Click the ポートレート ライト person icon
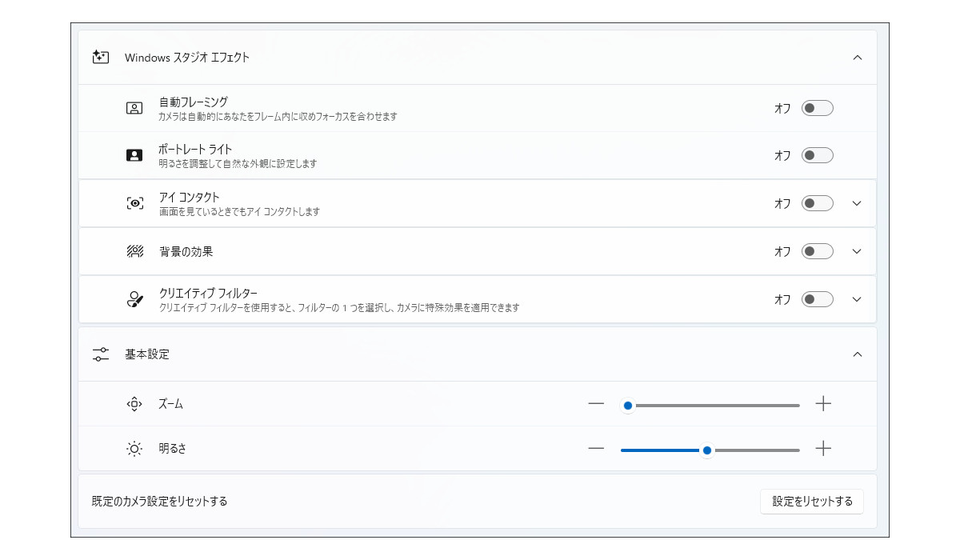The height and width of the screenshot is (560, 960). point(134,155)
